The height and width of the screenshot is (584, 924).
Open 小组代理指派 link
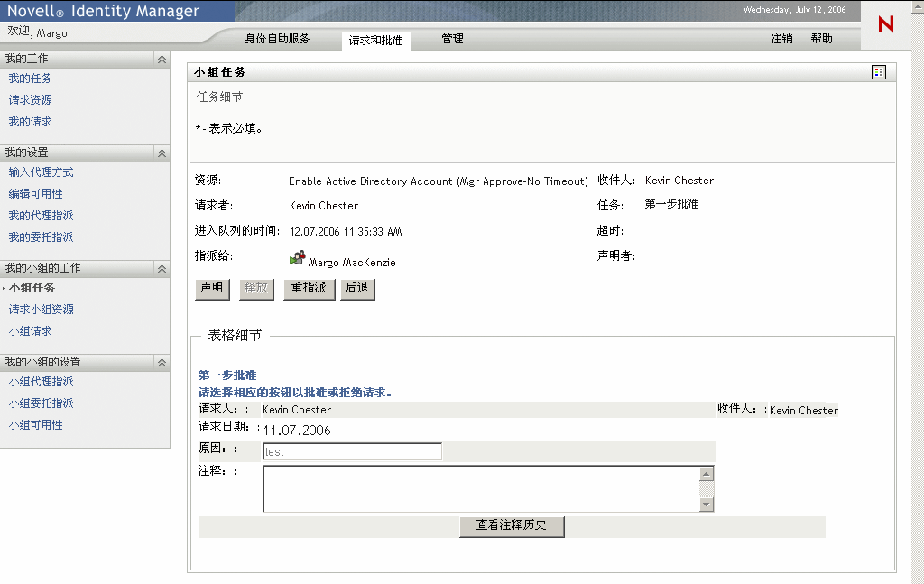click(42, 382)
